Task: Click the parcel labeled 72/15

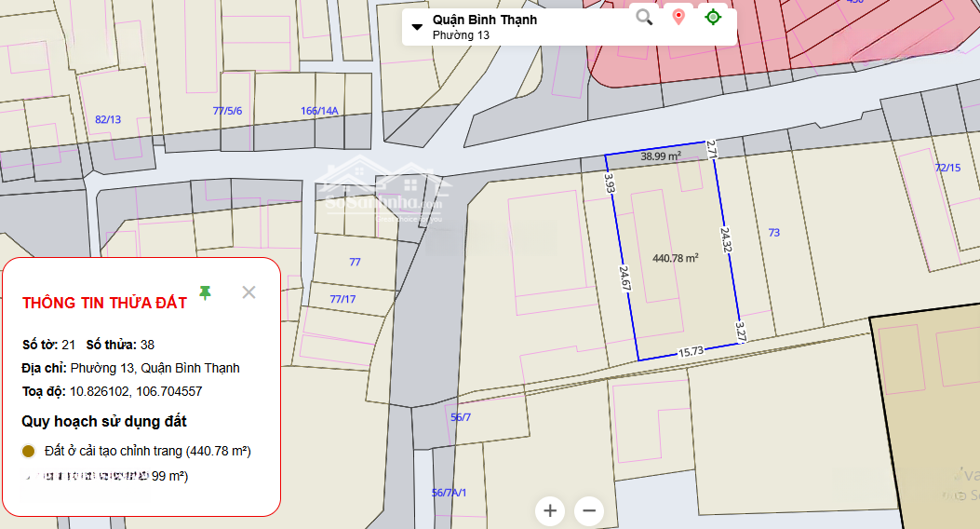Action: coord(947,168)
